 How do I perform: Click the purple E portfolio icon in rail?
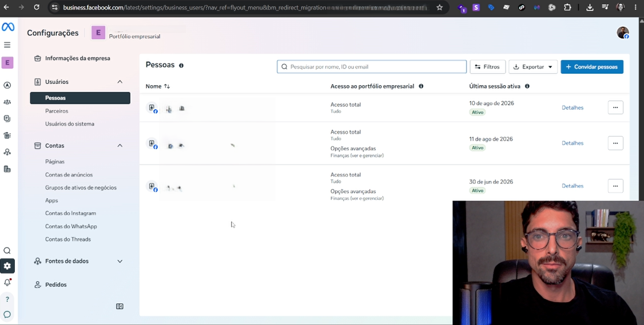(7, 63)
